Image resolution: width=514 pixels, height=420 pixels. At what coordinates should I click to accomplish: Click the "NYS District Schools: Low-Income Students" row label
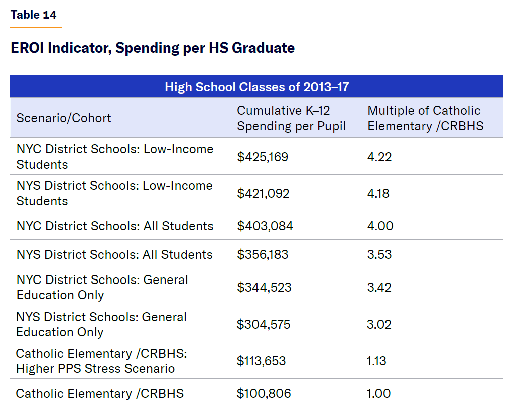pos(114,193)
